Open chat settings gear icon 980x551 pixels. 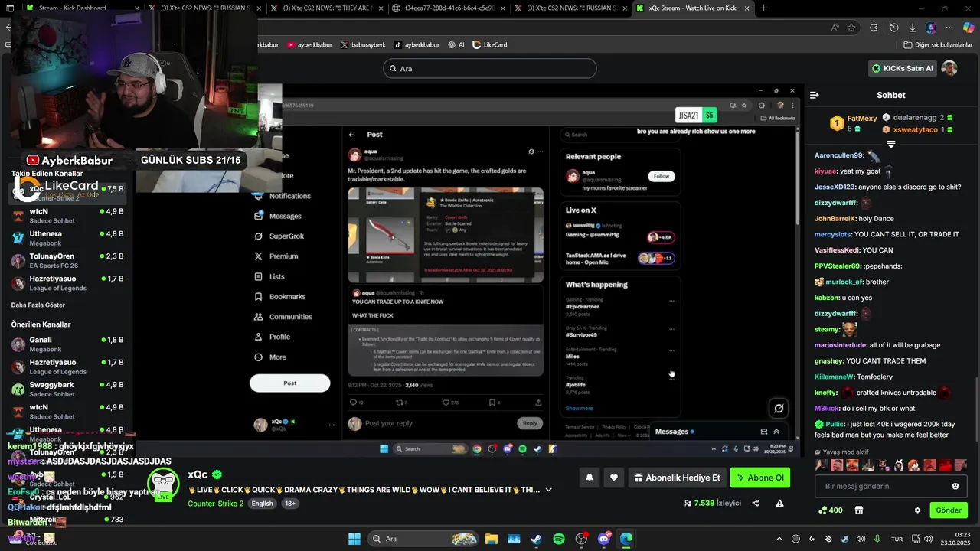(x=917, y=510)
